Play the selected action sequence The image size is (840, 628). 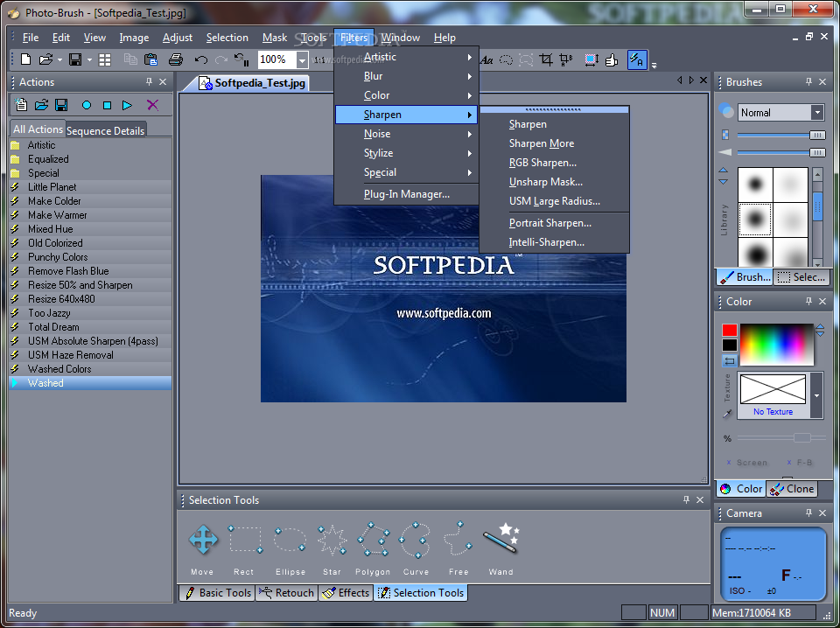tap(128, 105)
